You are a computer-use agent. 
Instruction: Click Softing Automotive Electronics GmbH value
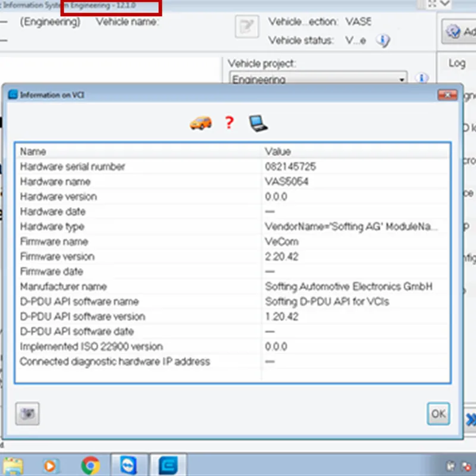[x=349, y=287]
